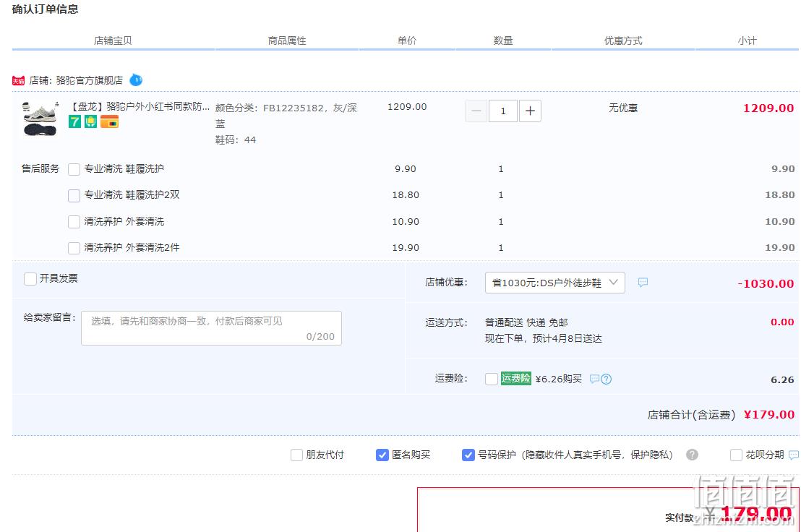Click the question mark help icon for 运费险
801x532 pixels.
tap(607, 379)
